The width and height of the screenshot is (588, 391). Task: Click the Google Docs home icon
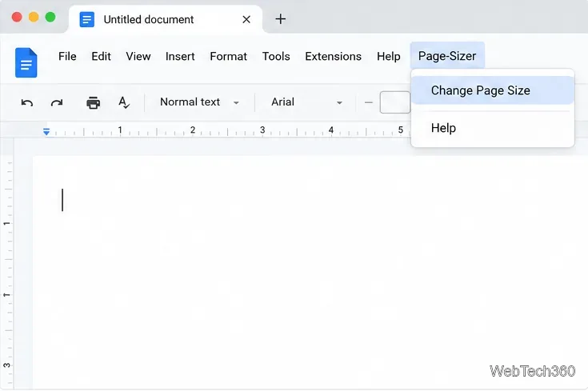click(26, 62)
